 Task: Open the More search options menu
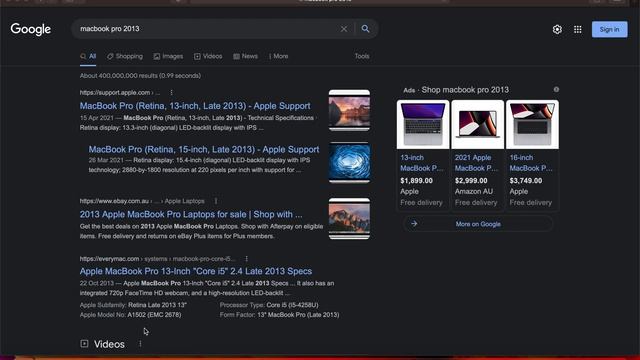pos(278,56)
